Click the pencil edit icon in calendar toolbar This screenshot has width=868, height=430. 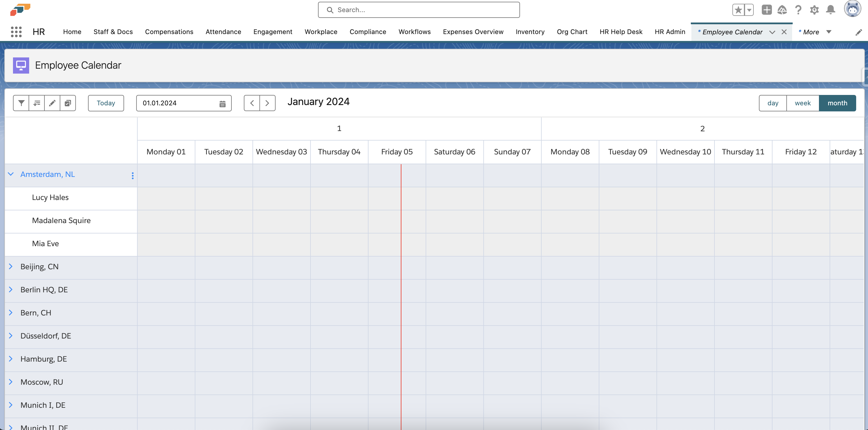click(52, 103)
